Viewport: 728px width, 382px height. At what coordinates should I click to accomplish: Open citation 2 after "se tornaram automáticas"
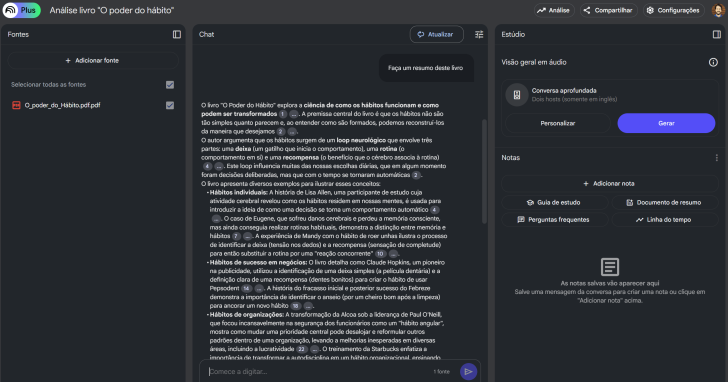point(416,175)
